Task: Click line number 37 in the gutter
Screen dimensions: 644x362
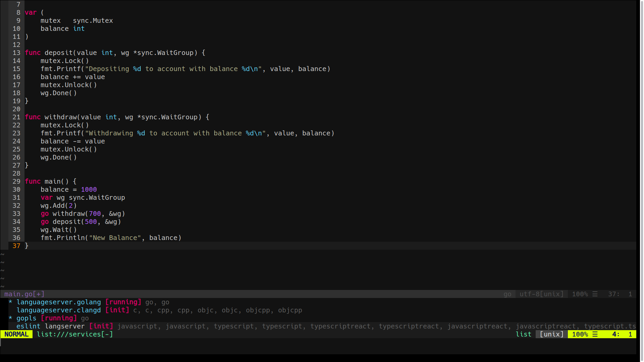Action: click(16, 246)
